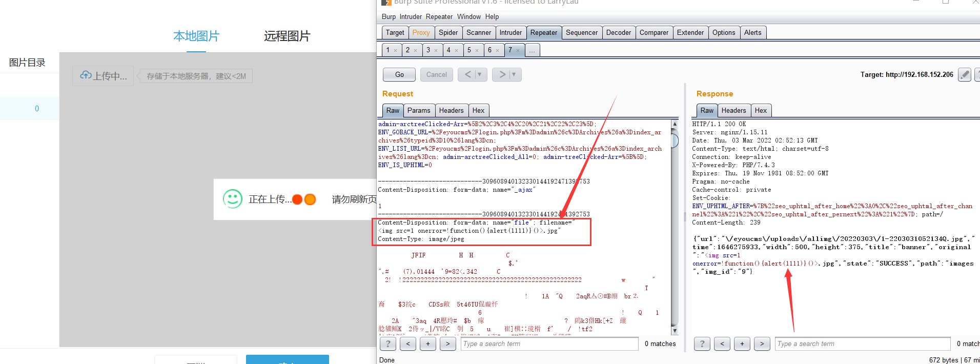The width and height of the screenshot is (980, 364).
Task: Close Repeater tab 1 with its x
Action: click(x=395, y=50)
